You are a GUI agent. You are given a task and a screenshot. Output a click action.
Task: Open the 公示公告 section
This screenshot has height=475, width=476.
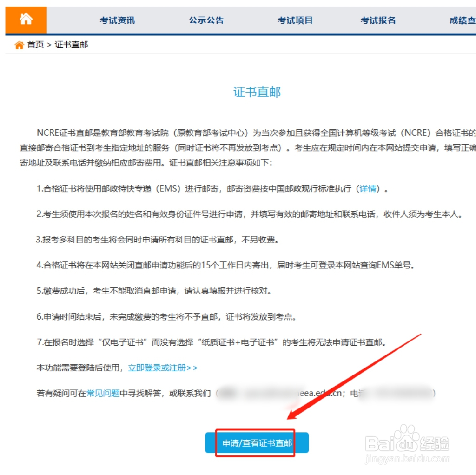[206, 20]
